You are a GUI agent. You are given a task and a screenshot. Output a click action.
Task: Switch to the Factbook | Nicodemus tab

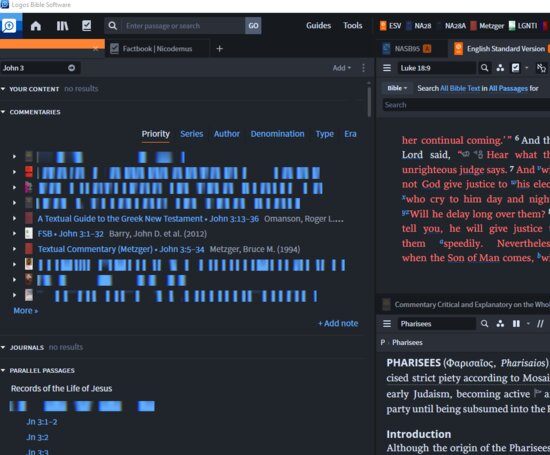pos(157,49)
